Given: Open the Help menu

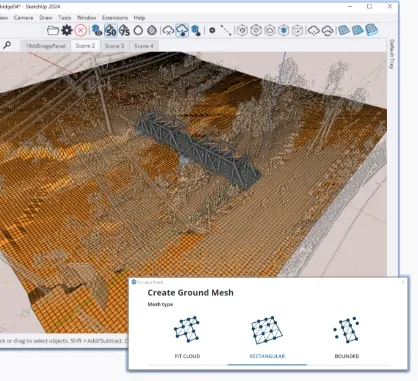Looking at the screenshot, I should pos(139,18).
